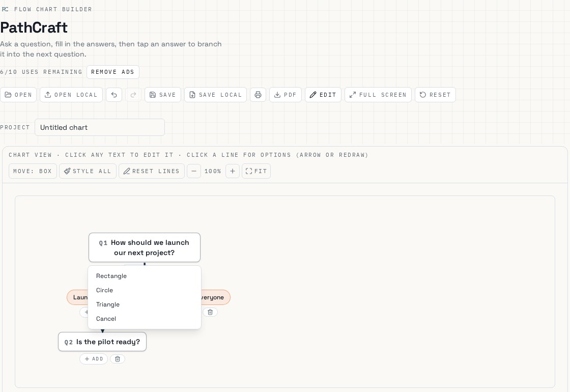Click Q1 question box text
570x392 pixels.
coord(145,247)
